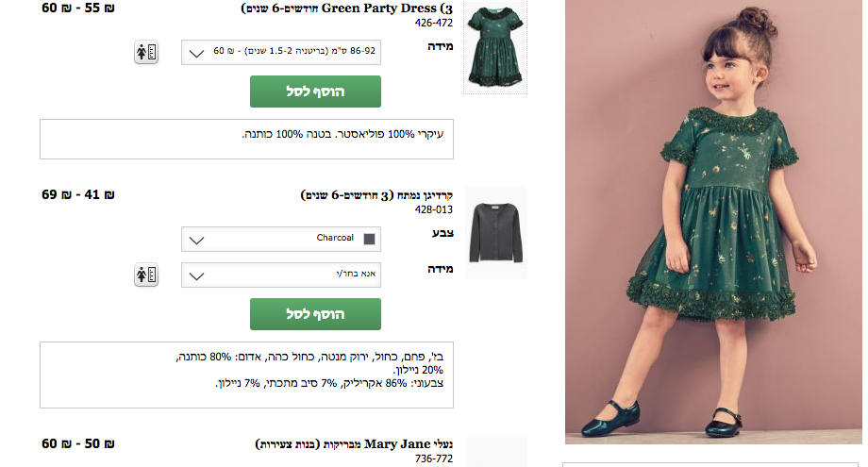Click the cardigan fabric composition text box

coord(246,375)
